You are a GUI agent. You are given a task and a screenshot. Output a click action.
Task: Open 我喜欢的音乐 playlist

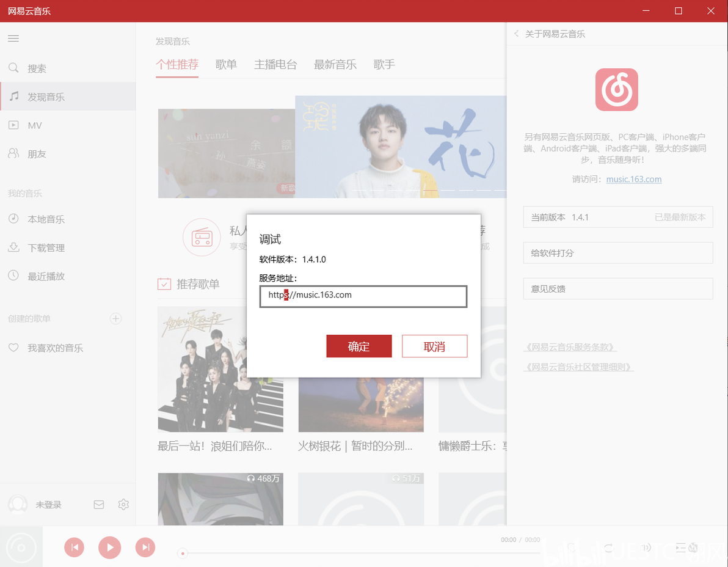tap(68, 348)
